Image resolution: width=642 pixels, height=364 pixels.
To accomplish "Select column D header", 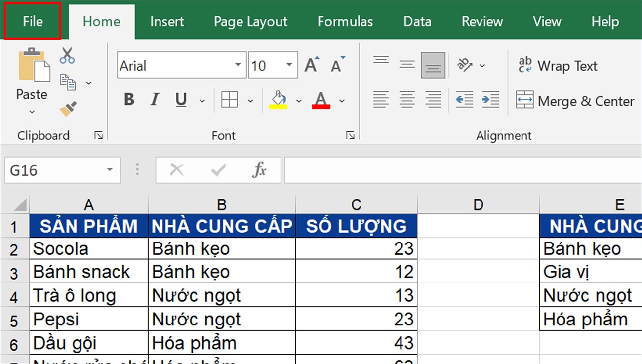I will click(478, 204).
